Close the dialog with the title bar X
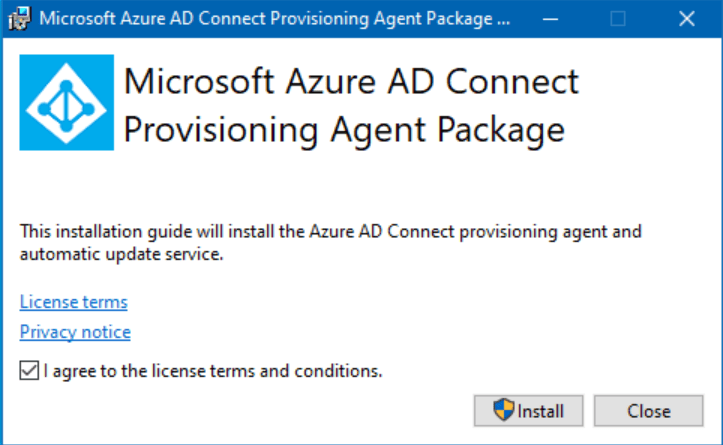This screenshot has height=445, width=723. [x=687, y=19]
